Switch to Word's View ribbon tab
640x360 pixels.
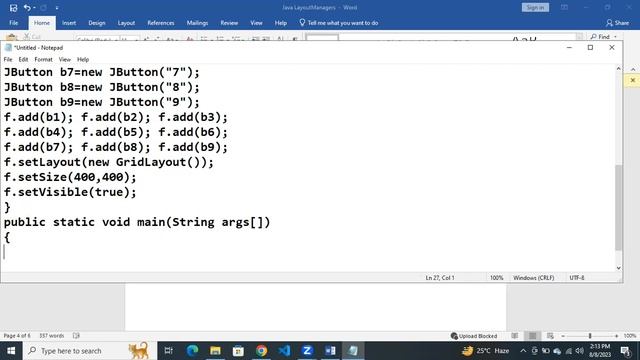pyautogui.click(x=256, y=23)
